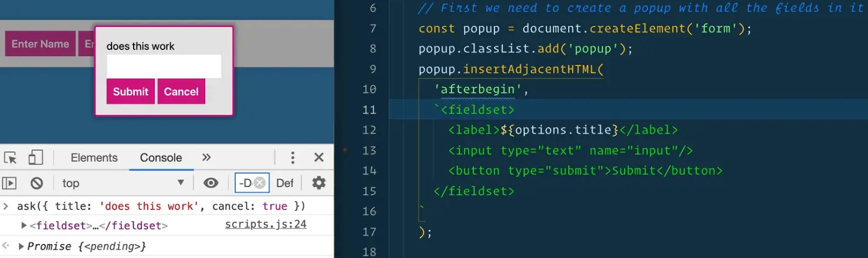Viewport: 868px width, 258px height.
Task: Click the popup text input field
Action: pyautogui.click(x=164, y=66)
